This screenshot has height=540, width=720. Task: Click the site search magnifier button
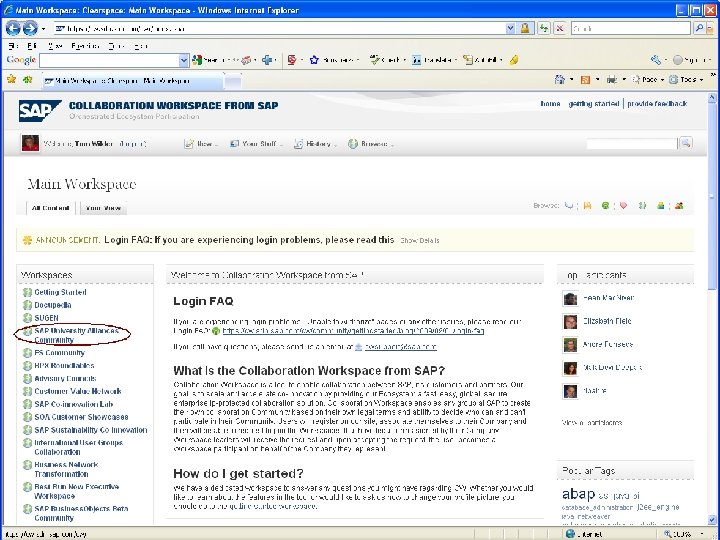click(x=686, y=143)
